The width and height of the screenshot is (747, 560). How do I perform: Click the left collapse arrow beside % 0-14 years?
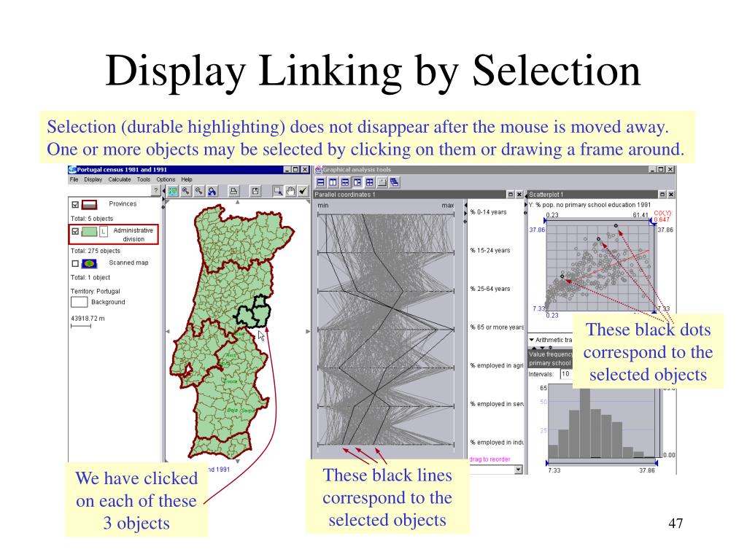click(465, 205)
